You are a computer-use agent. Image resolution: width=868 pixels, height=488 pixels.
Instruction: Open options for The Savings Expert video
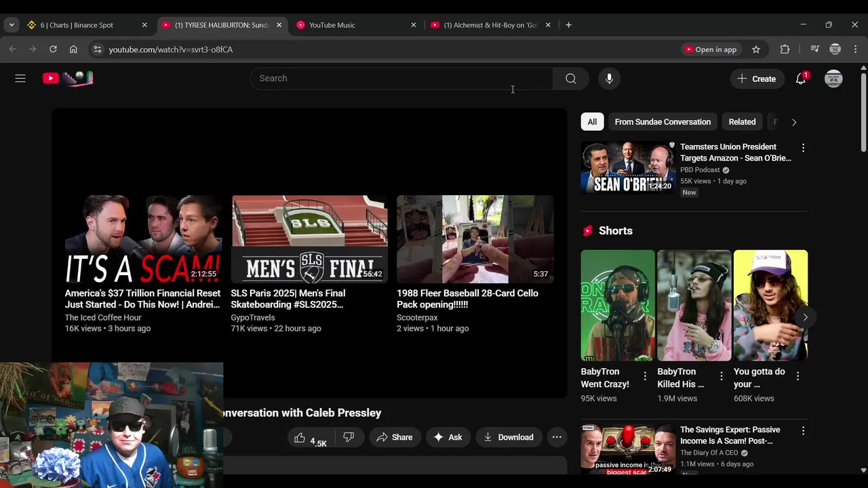click(x=803, y=430)
